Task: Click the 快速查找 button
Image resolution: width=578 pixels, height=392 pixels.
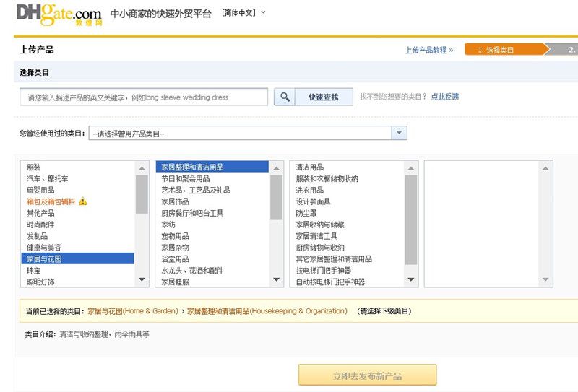Action: pos(323,97)
